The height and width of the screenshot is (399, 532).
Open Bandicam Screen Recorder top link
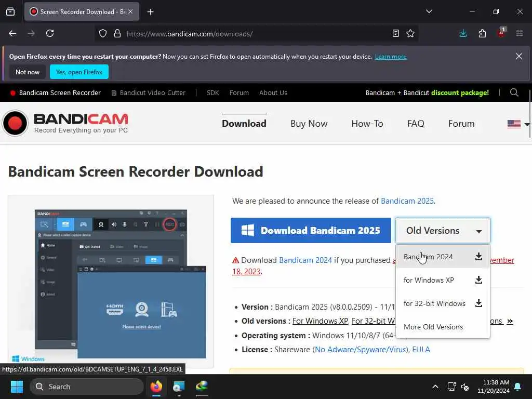coord(56,92)
